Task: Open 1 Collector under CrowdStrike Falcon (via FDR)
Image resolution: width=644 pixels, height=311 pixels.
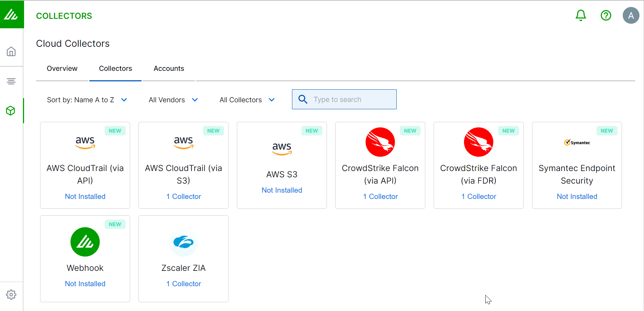Action: point(479,197)
